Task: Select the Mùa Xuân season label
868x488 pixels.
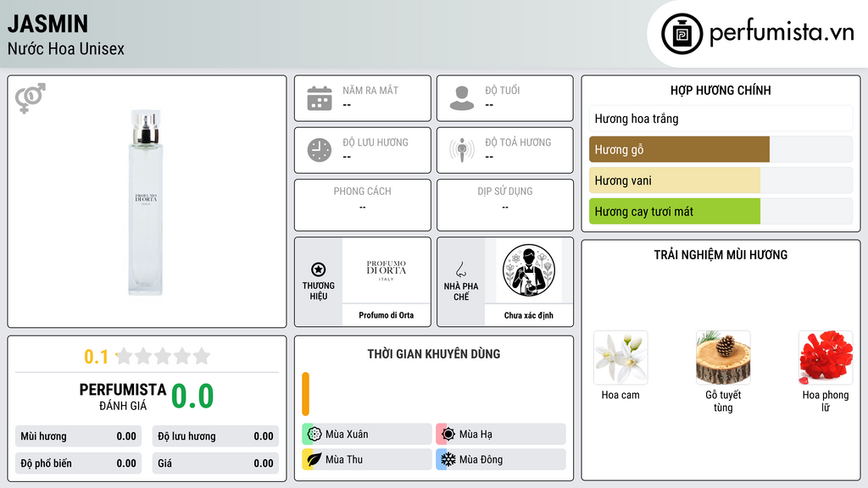Action: [x=347, y=435]
